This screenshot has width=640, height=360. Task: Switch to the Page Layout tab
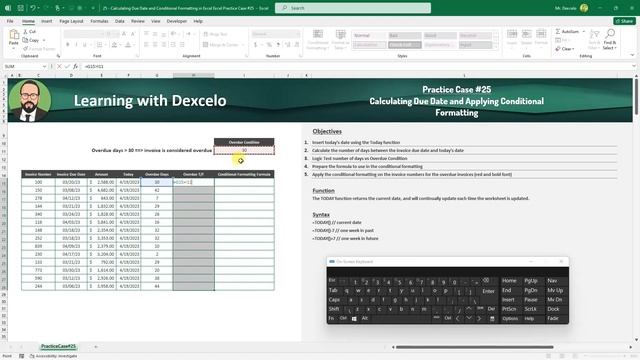pos(71,21)
